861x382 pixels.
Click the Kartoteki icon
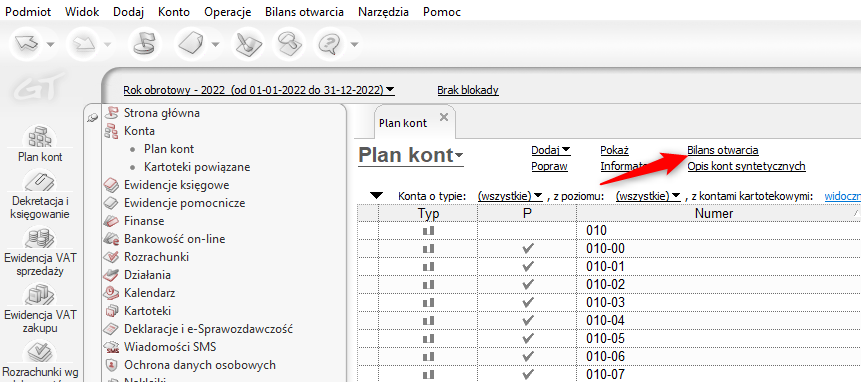click(111, 311)
